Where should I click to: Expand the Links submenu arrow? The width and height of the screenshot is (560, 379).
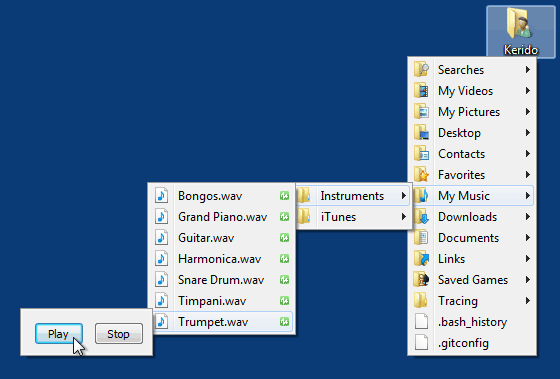[x=528, y=259]
